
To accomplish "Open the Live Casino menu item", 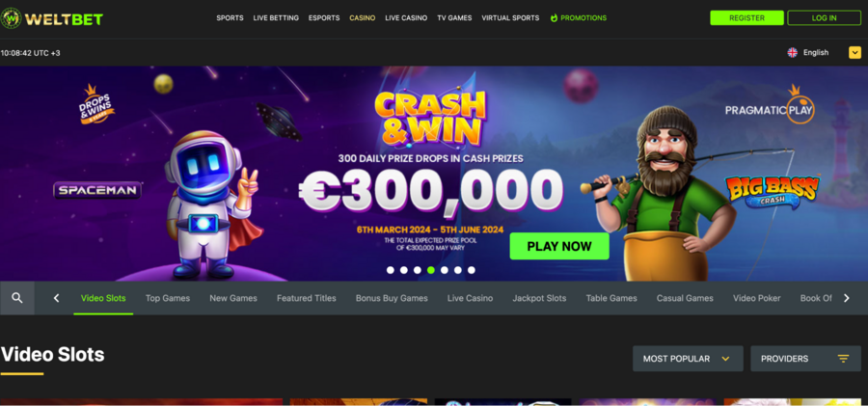I will pyautogui.click(x=406, y=17).
